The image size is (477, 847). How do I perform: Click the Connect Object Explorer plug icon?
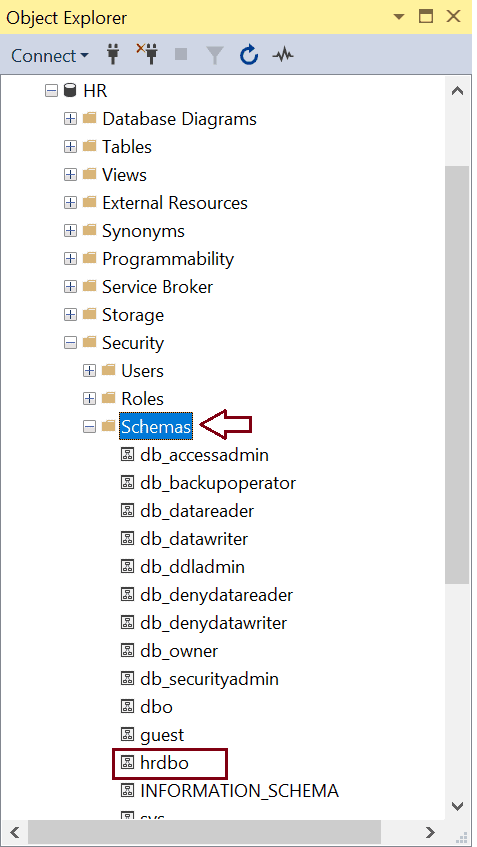click(x=113, y=55)
